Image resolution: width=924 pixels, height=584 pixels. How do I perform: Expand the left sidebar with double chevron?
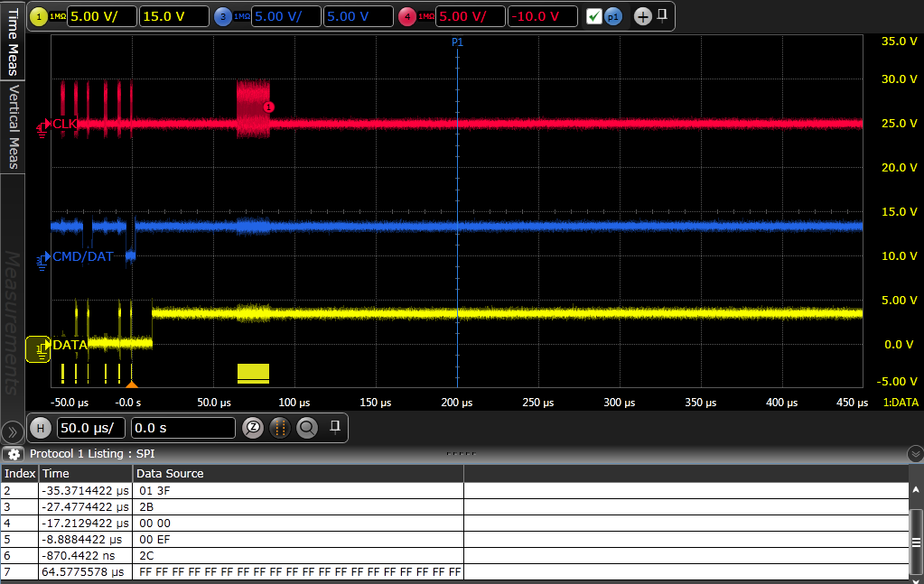coord(13,432)
